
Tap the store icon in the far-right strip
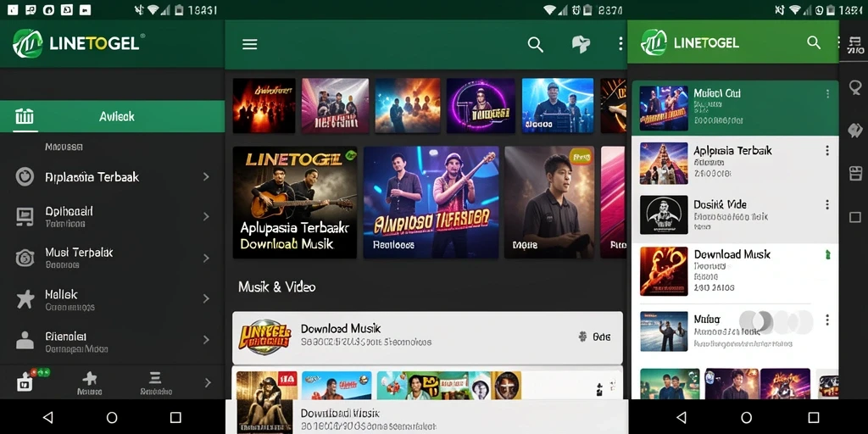855,173
